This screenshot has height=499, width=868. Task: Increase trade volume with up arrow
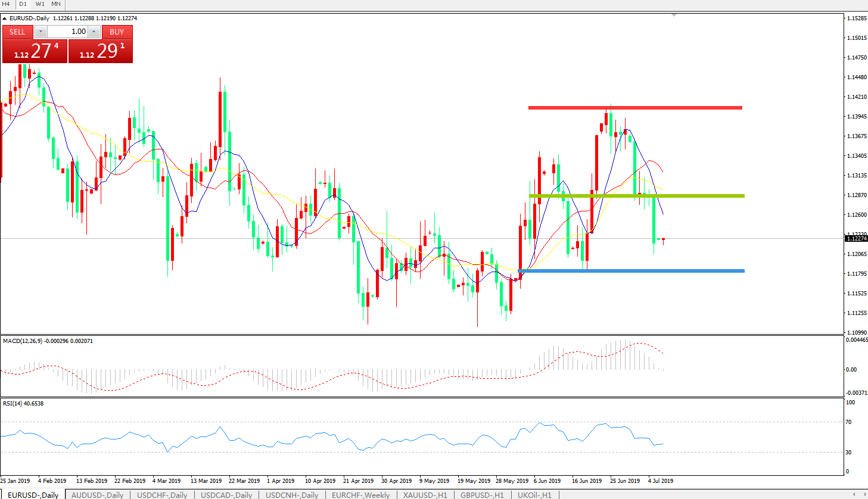click(94, 32)
